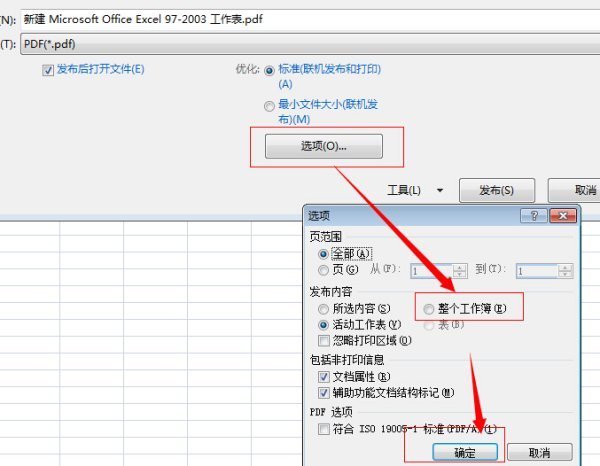Select 页(G) page range radio button
Viewport: 600px width, 466px height.
pyautogui.click(x=323, y=270)
